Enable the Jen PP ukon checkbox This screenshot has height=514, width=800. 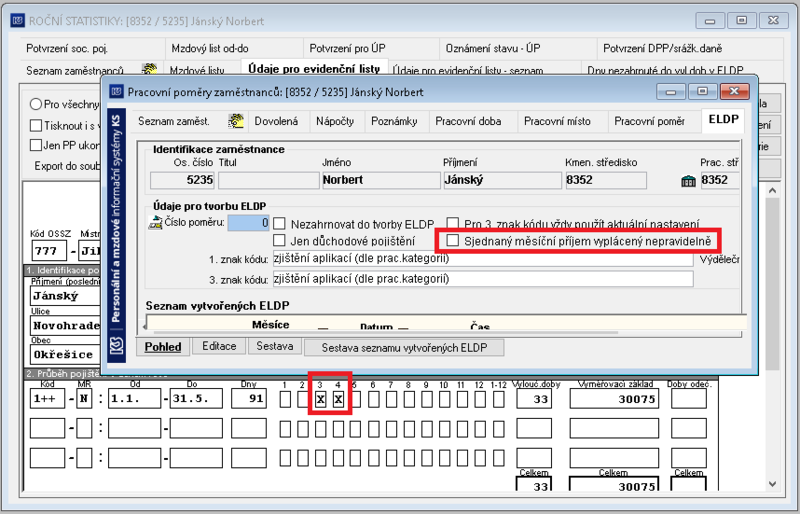36,145
